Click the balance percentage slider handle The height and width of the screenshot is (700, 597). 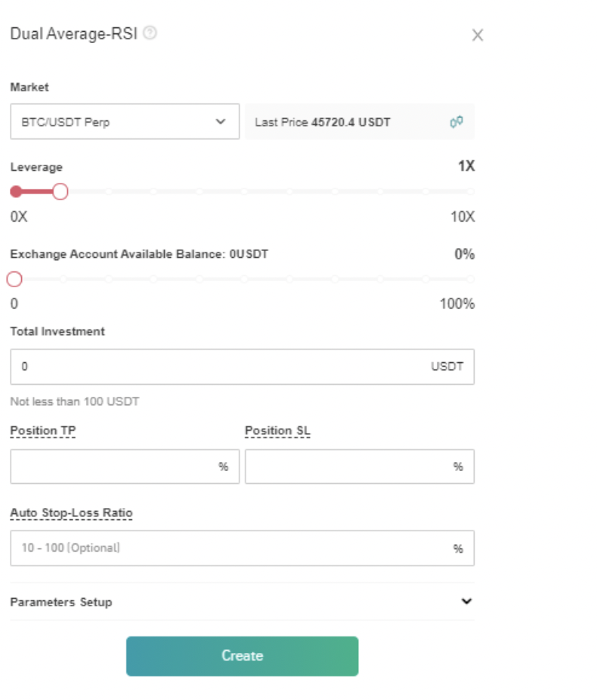coord(14,280)
